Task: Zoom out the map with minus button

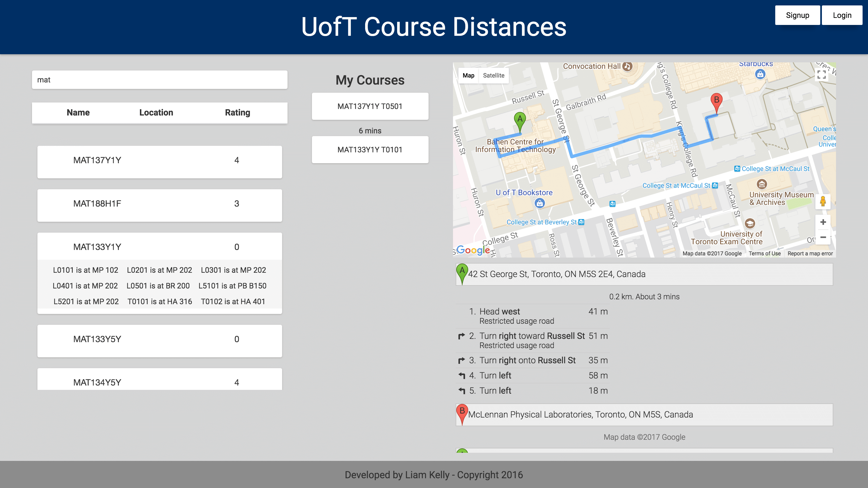Action: click(x=823, y=237)
